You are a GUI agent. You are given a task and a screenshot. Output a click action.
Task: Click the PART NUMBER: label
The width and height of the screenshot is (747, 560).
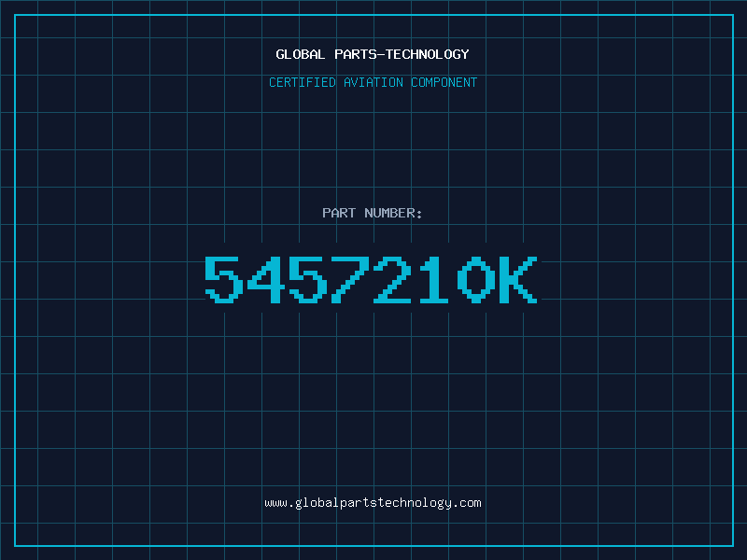(x=372, y=213)
